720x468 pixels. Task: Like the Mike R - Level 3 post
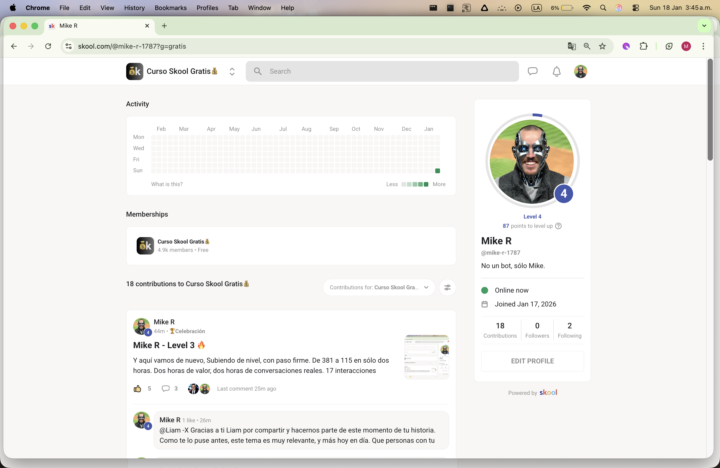[137, 389]
